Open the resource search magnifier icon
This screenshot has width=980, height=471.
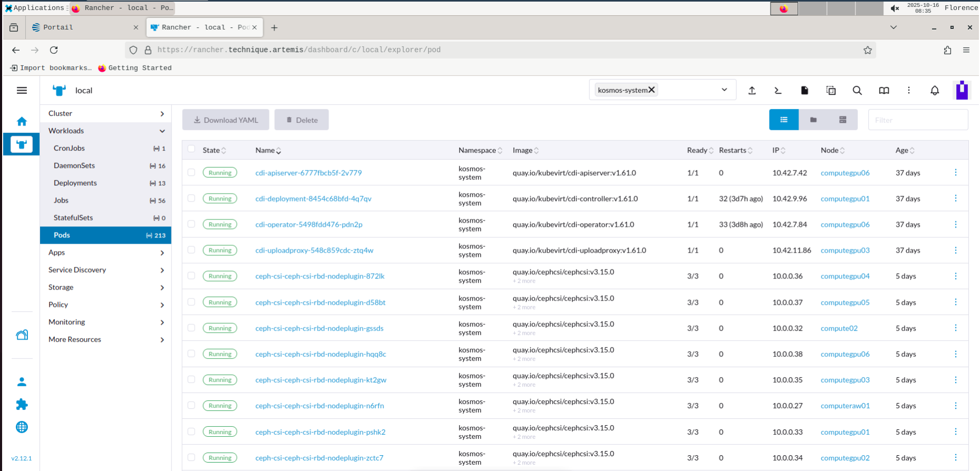(x=857, y=91)
